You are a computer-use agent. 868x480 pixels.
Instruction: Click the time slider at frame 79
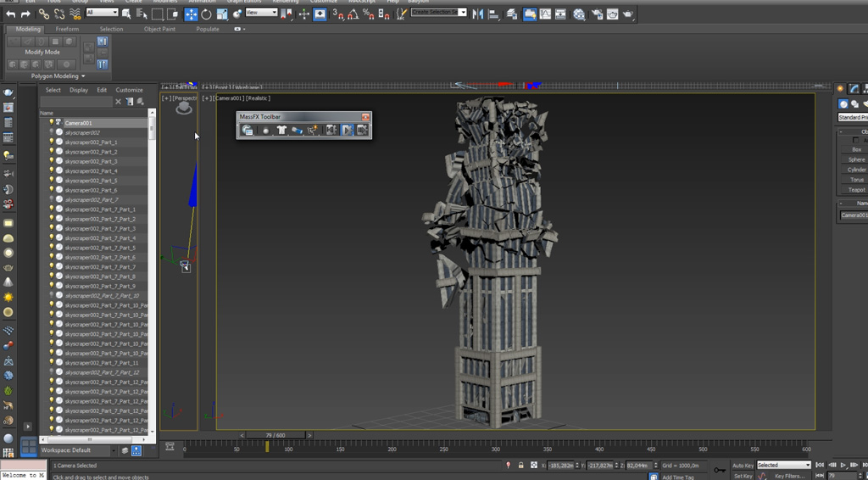pos(275,435)
